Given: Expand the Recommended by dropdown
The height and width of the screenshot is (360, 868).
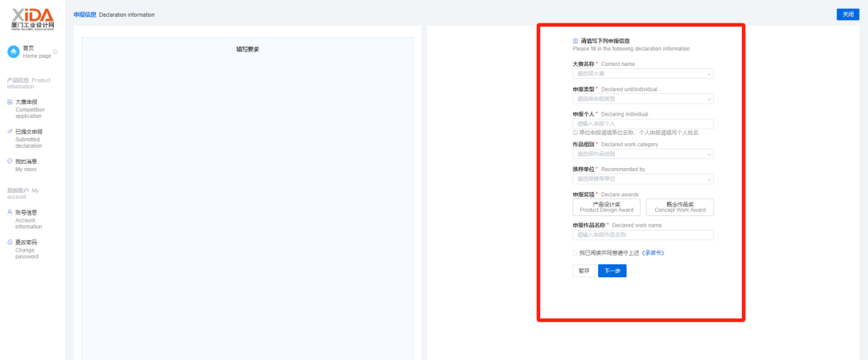Looking at the screenshot, I should pyautogui.click(x=642, y=179).
